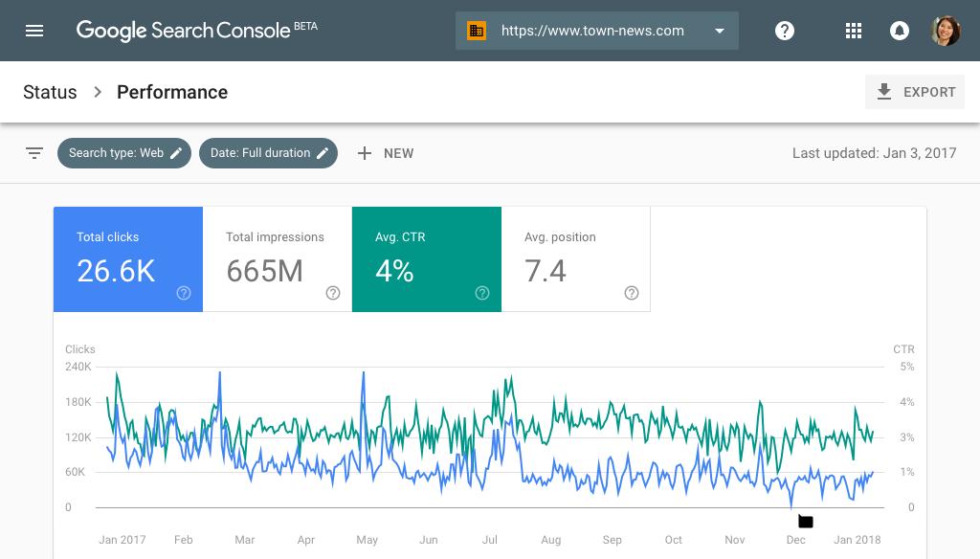Click the EXPORT button

pyautogui.click(x=915, y=92)
